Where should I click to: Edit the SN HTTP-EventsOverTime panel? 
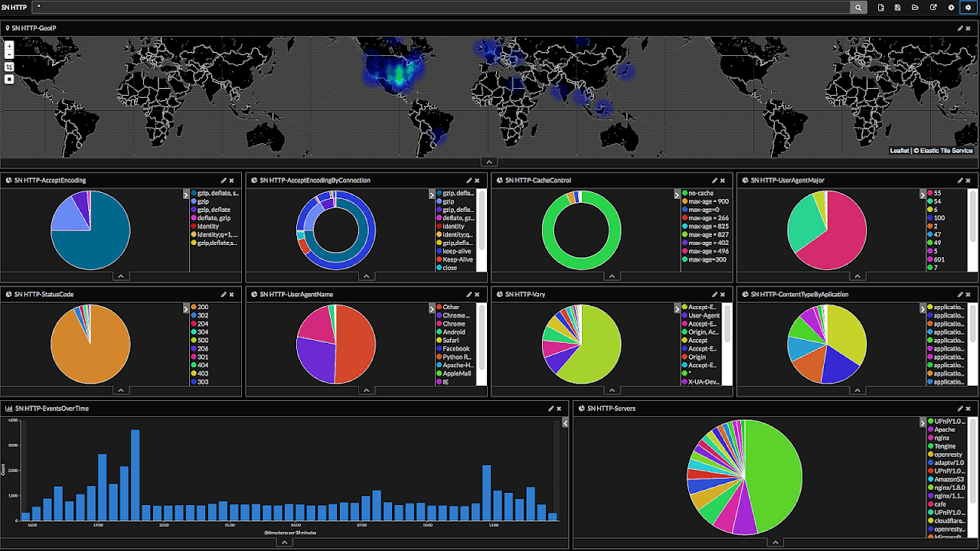(550, 409)
